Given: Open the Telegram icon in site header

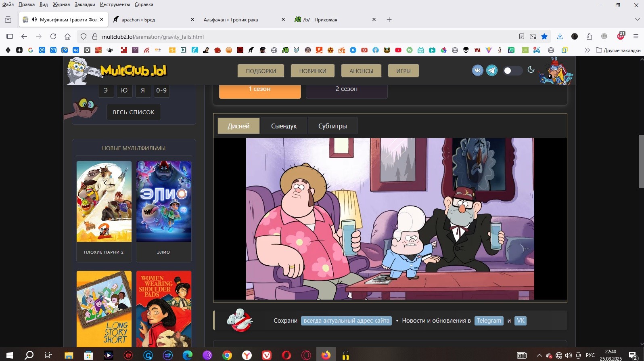Looking at the screenshot, I should (x=492, y=70).
